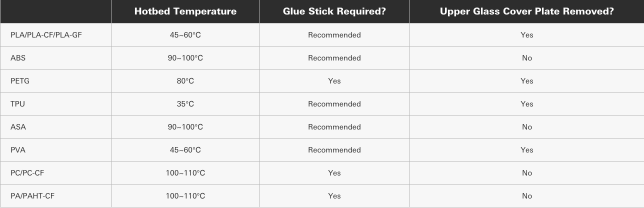Select the cover plate No cell for ABS
644x208 pixels.
(x=526, y=58)
